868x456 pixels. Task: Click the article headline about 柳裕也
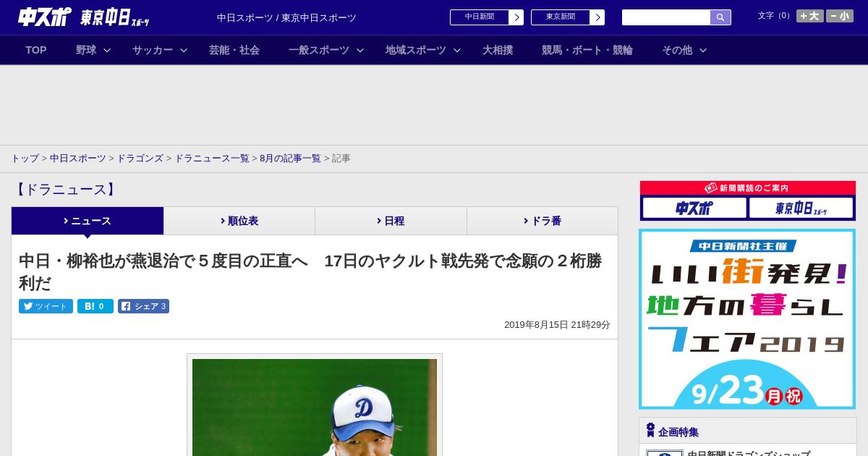click(310, 271)
